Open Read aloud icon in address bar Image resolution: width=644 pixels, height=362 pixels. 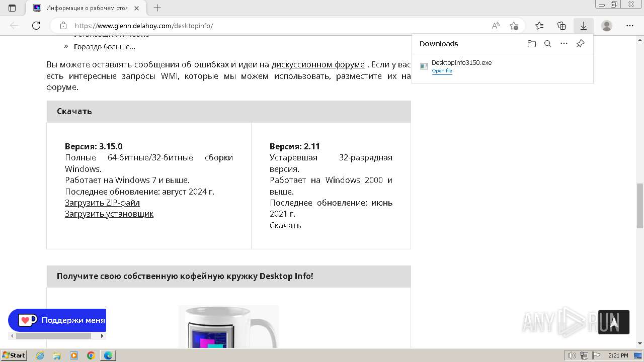point(496,26)
